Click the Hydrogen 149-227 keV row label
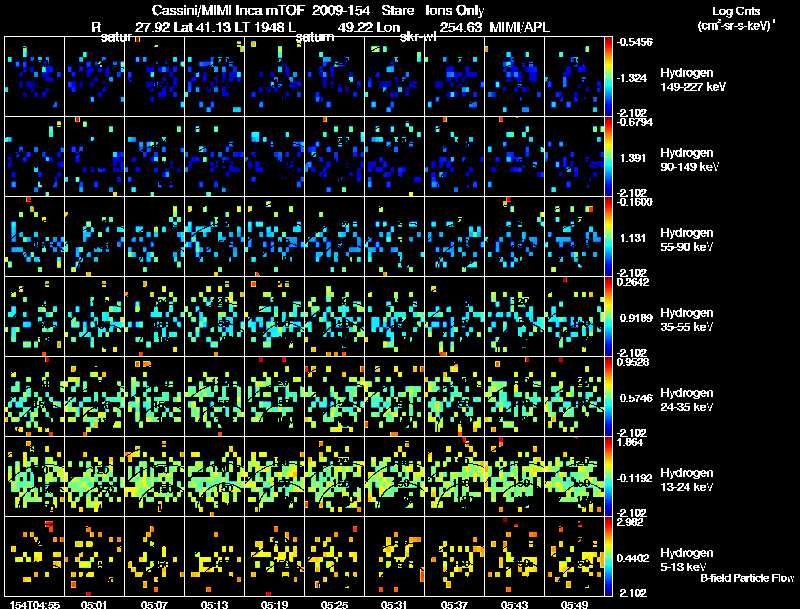 pos(692,80)
